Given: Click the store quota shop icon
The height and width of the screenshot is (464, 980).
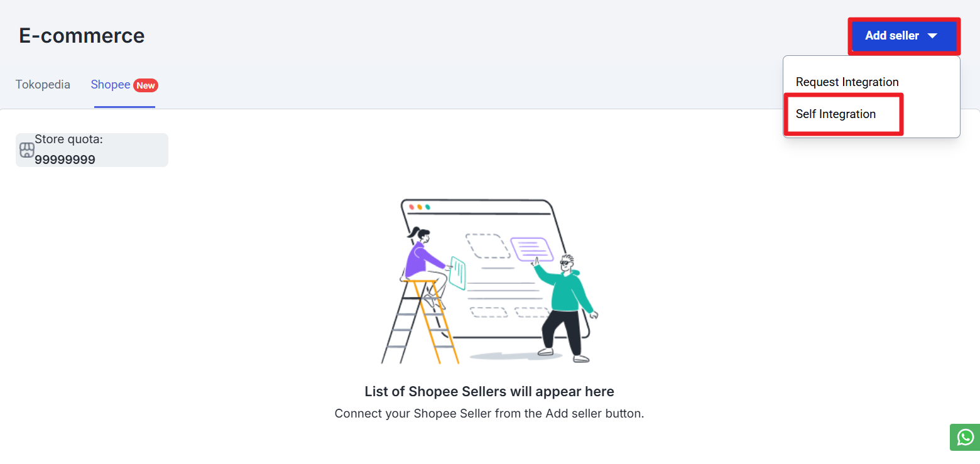Looking at the screenshot, I should pos(27,150).
